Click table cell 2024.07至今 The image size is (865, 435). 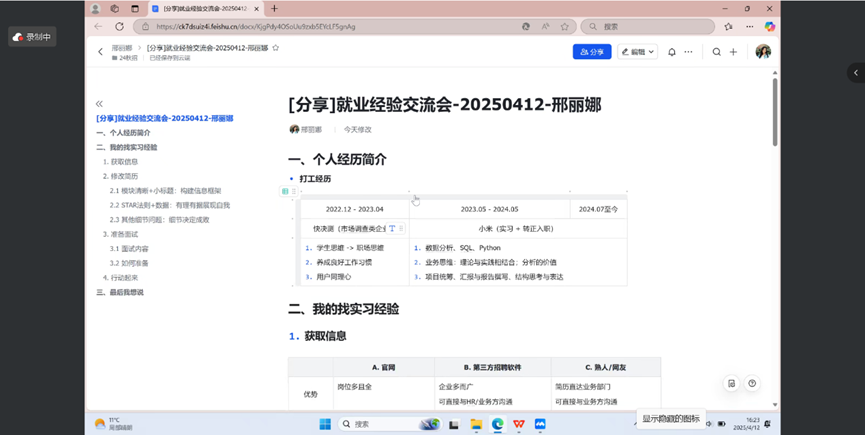599,210
